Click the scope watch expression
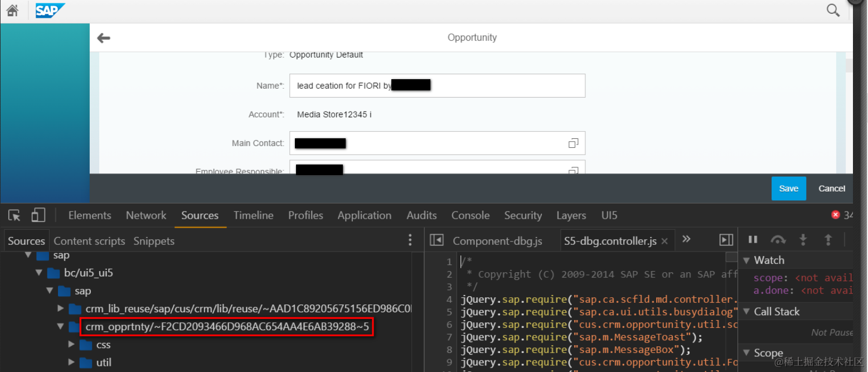This screenshot has width=868, height=372. point(803,278)
